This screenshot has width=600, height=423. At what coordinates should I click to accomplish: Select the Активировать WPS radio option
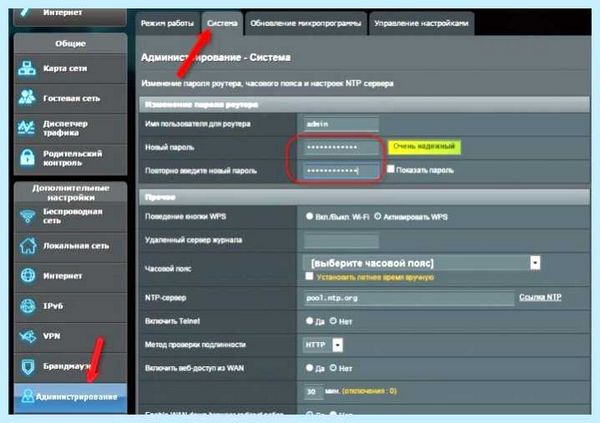coord(377,216)
